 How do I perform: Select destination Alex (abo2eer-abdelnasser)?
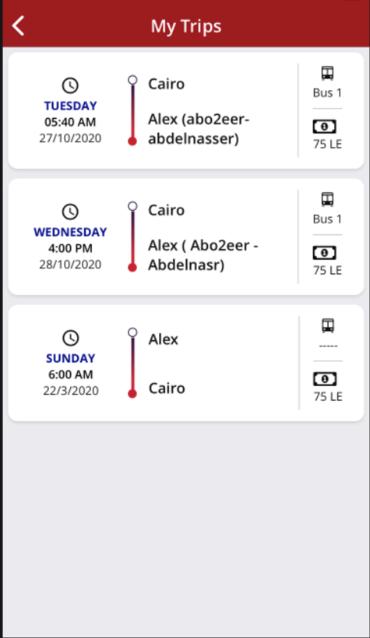pyautogui.click(x=199, y=129)
